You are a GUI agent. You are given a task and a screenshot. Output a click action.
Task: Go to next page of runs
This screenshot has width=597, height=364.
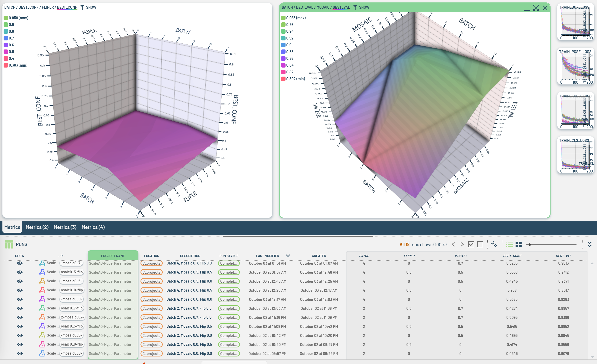[462, 244]
